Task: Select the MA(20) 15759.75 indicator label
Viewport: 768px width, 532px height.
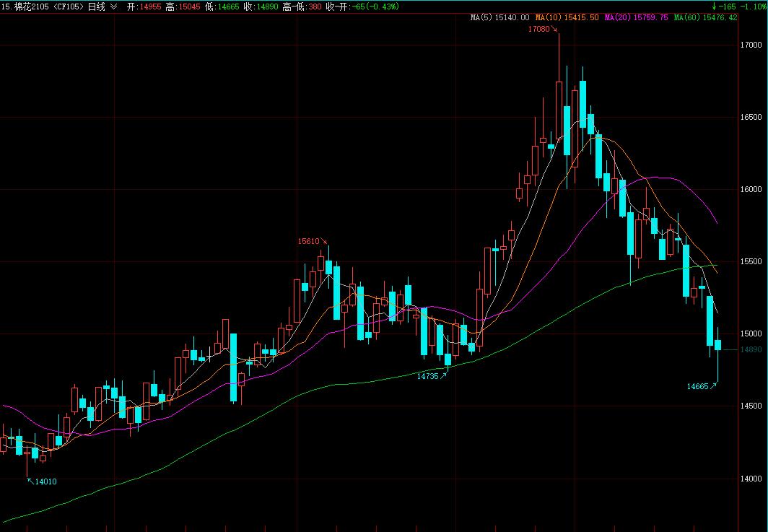Action: click(x=636, y=17)
